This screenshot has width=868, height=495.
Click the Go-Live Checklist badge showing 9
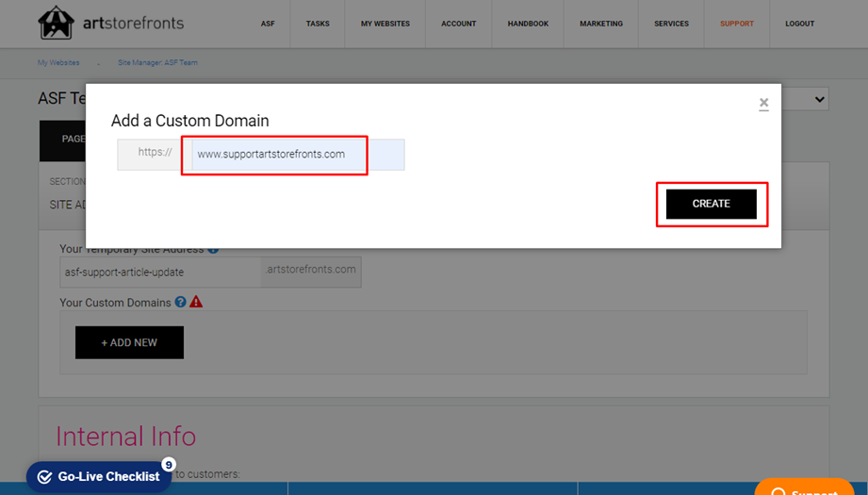[x=169, y=465]
